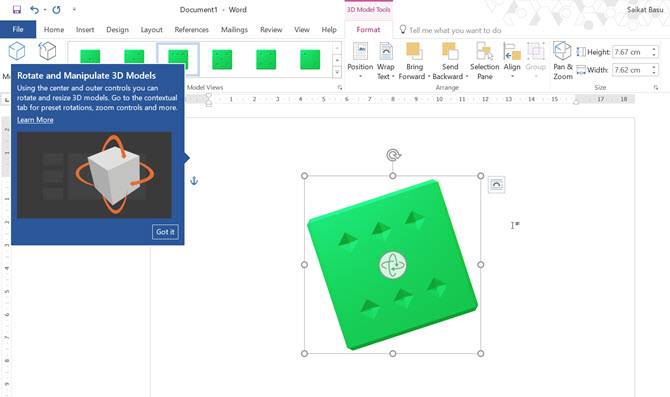Image resolution: width=670 pixels, height=397 pixels.
Task: Open the Send Backward dropdown arrow
Action: pyautogui.click(x=467, y=76)
